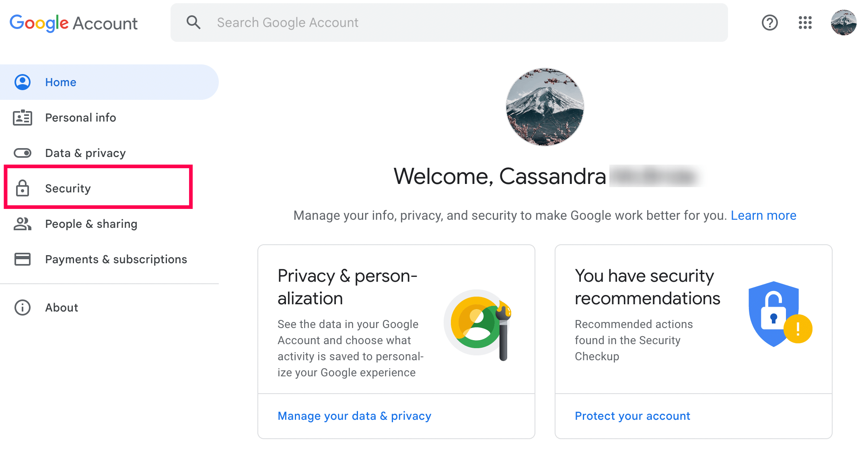868x454 pixels.
Task: Open the Security menu item
Action: click(68, 188)
